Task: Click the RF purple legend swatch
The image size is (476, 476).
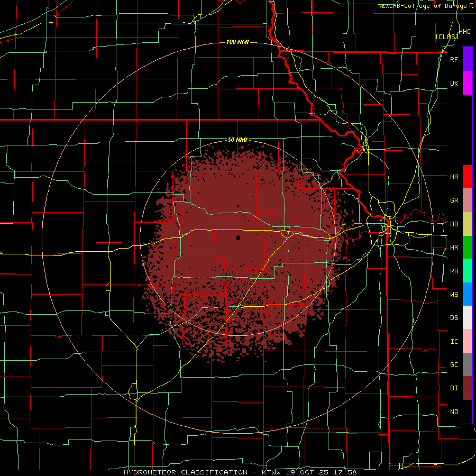Action: click(467, 59)
